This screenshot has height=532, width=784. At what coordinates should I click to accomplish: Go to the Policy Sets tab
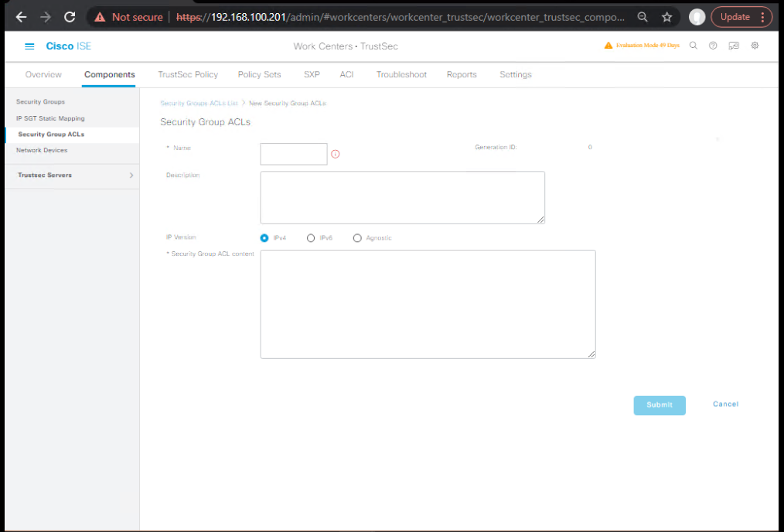pyautogui.click(x=260, y=74)
